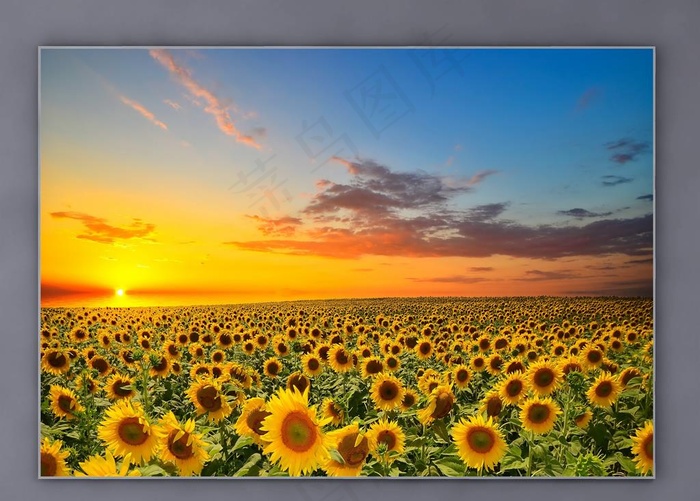Click the gray border left of the photo
This screenshot has height=501, width=700.
pos(18,262)
